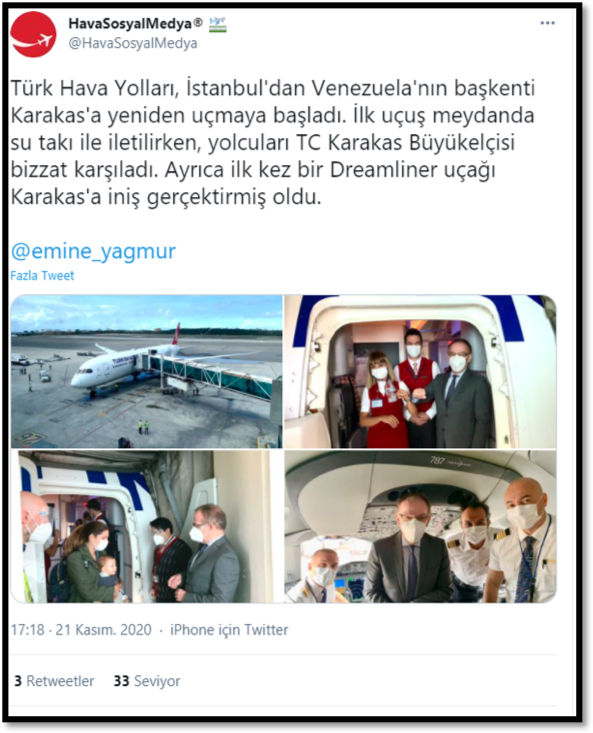
Task: Click the 21 Kasım. 2020 date
Action: click(x=103, y=630)
